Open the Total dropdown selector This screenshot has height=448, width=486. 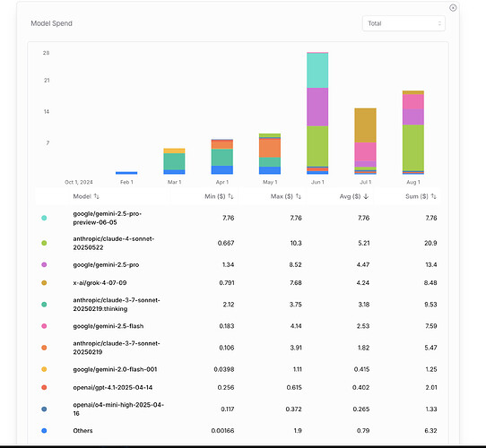(x=404, y=23)
